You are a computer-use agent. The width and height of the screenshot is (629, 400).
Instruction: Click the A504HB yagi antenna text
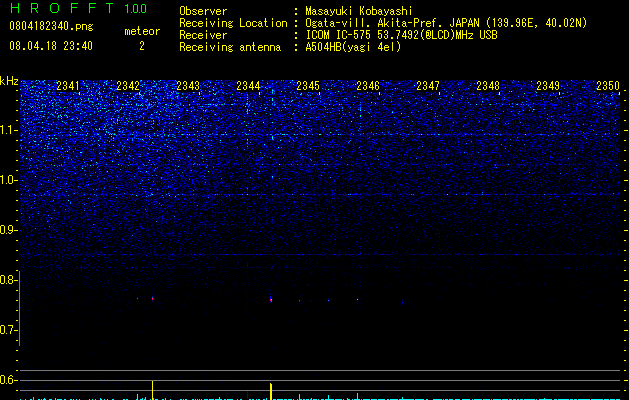[353, 47]
